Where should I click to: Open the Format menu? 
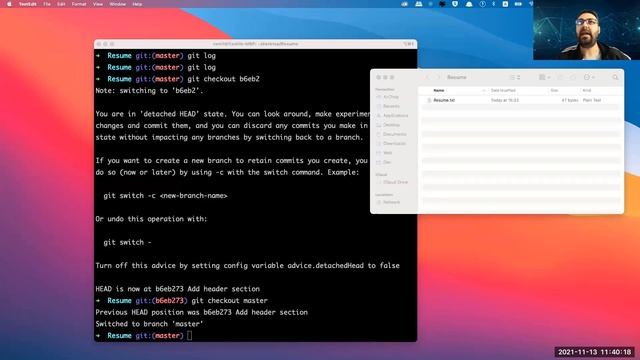click(x=79, y=4)
